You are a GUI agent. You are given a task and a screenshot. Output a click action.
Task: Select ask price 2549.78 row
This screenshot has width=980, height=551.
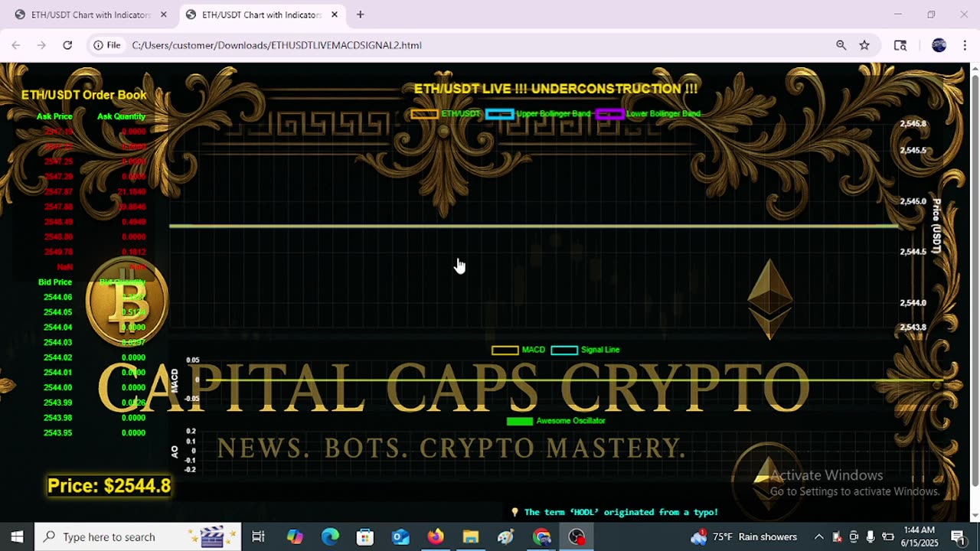[x=58, y=252]
